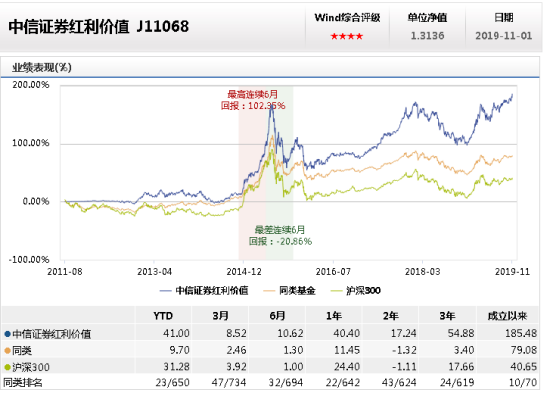554x393 pixels.
Task: Click the fund YTD value 41.00
Action: 176,333
